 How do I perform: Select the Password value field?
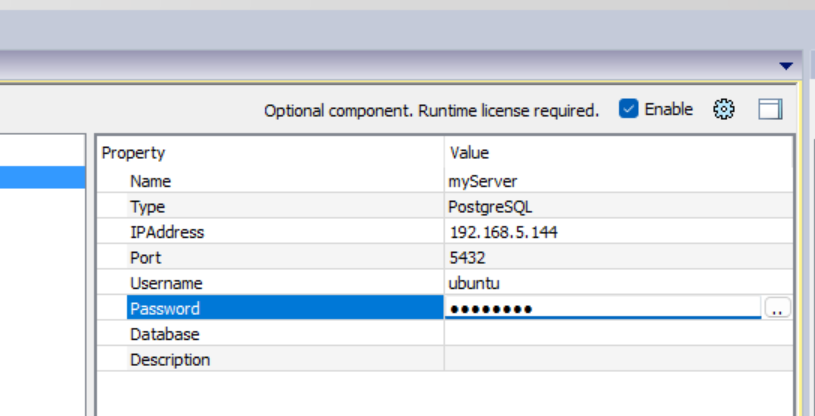click(x=603, y=308)
